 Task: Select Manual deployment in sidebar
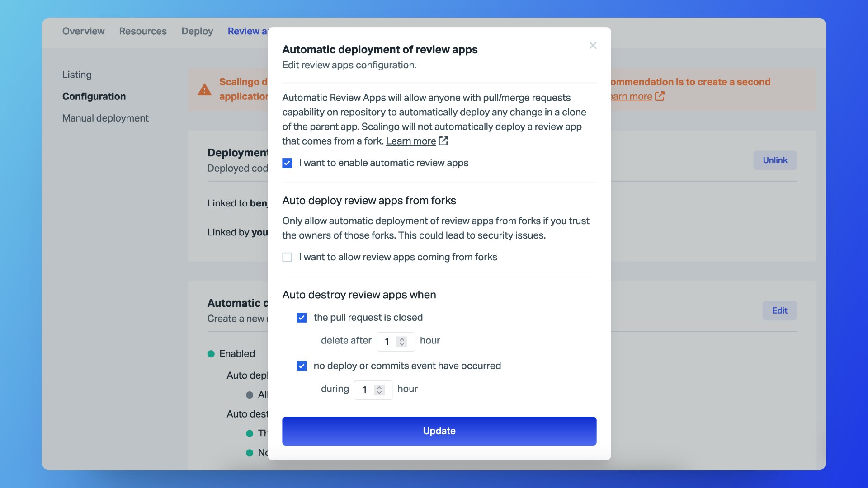pyautogui.click(x=105, y=118)
